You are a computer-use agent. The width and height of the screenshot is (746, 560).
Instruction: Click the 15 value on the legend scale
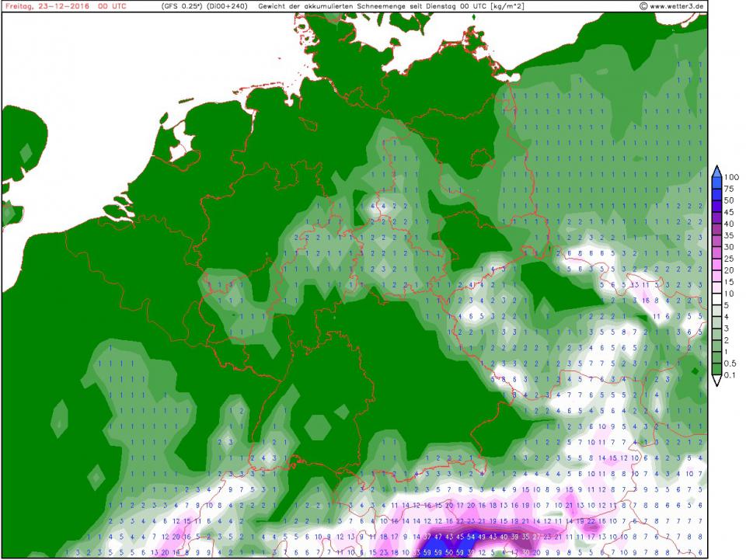[730, 281]
